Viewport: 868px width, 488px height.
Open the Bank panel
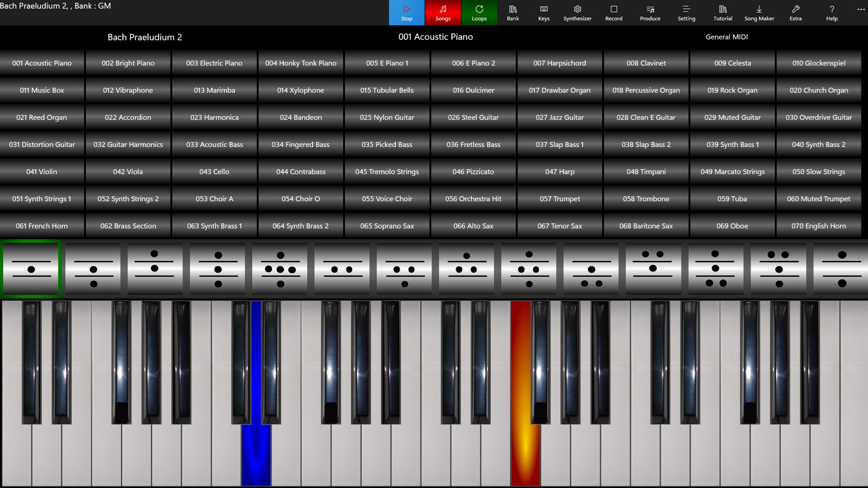[513, 13]
